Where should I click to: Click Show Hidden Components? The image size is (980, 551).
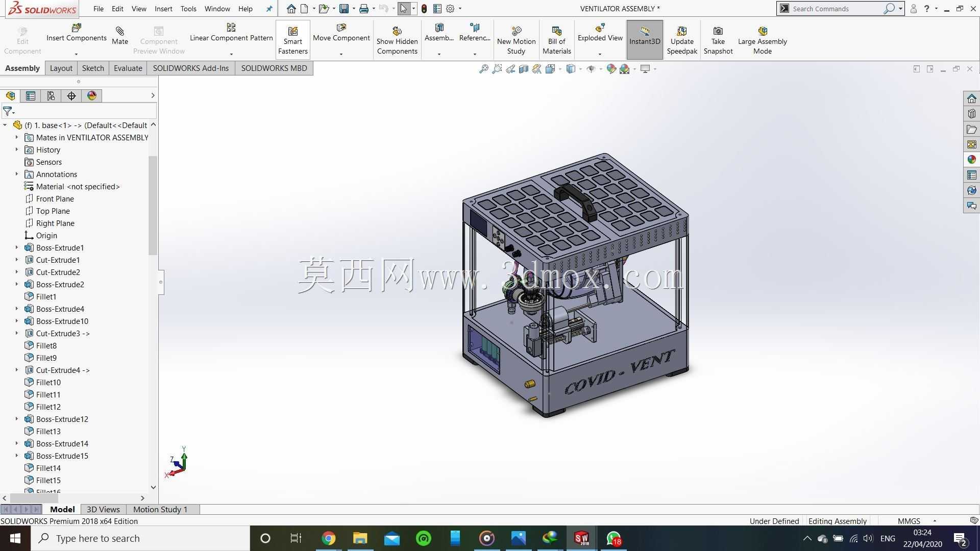tap(397, 40)
